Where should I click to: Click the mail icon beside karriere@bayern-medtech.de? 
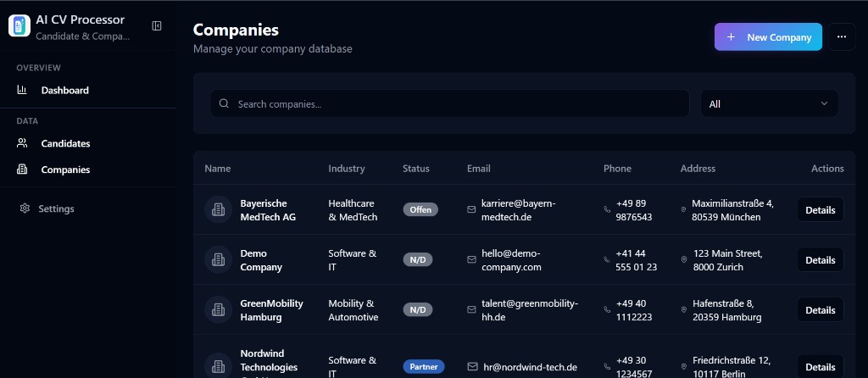point(471,209)
